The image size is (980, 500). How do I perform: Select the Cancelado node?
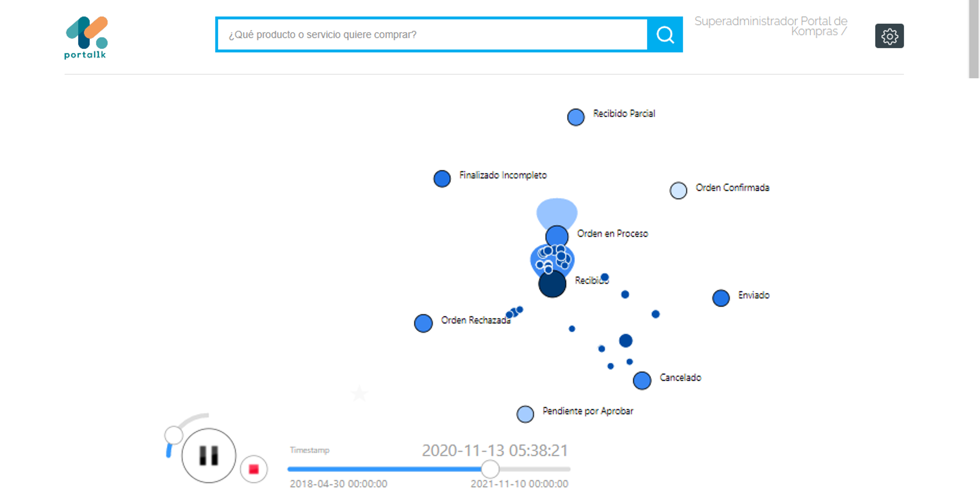click(x=642, y=380)
